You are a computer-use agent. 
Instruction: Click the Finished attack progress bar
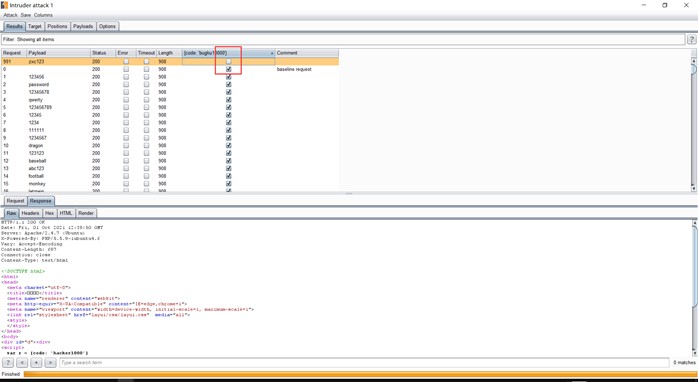(360, 374)
